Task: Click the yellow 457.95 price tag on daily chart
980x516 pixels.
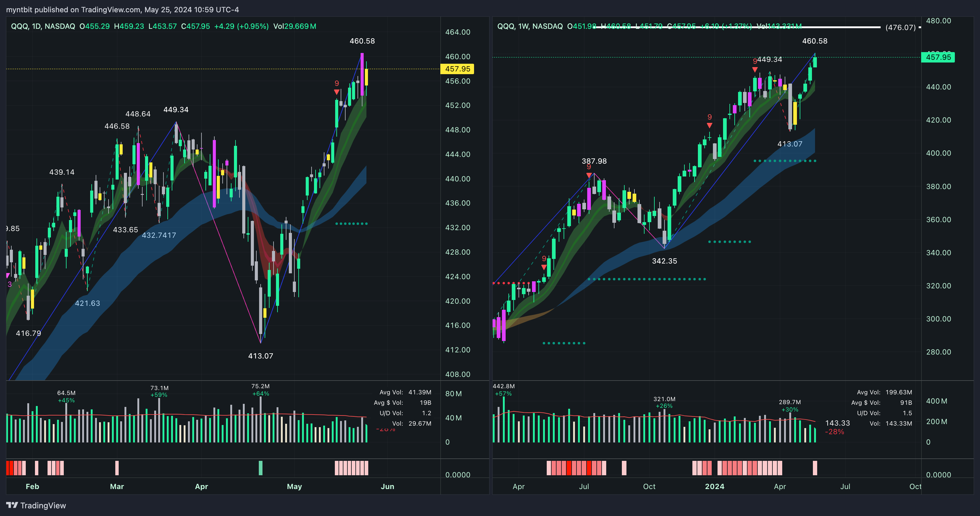Action: point(458,69)
